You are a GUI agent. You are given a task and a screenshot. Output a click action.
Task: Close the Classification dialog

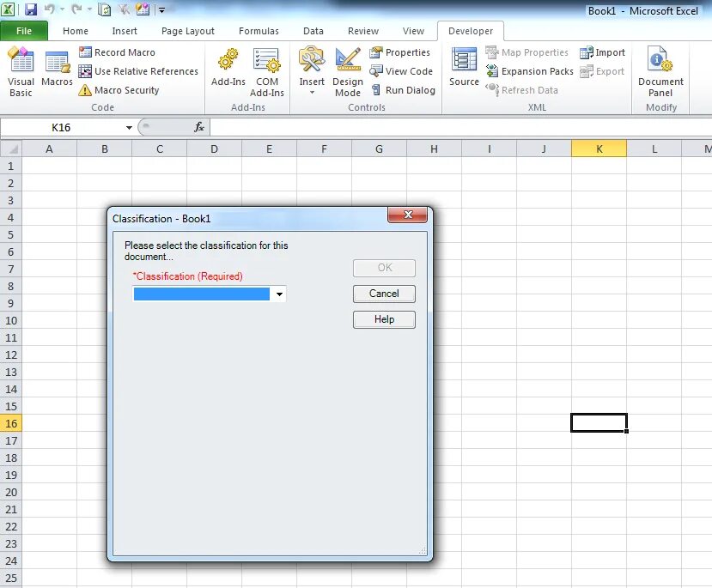coord(407,215)
